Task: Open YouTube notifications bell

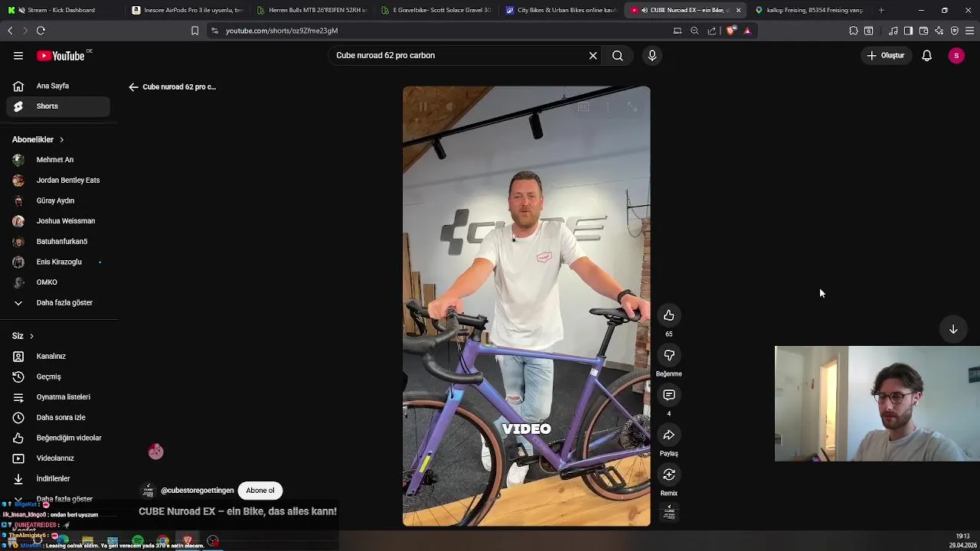Action: pos(926,55)
